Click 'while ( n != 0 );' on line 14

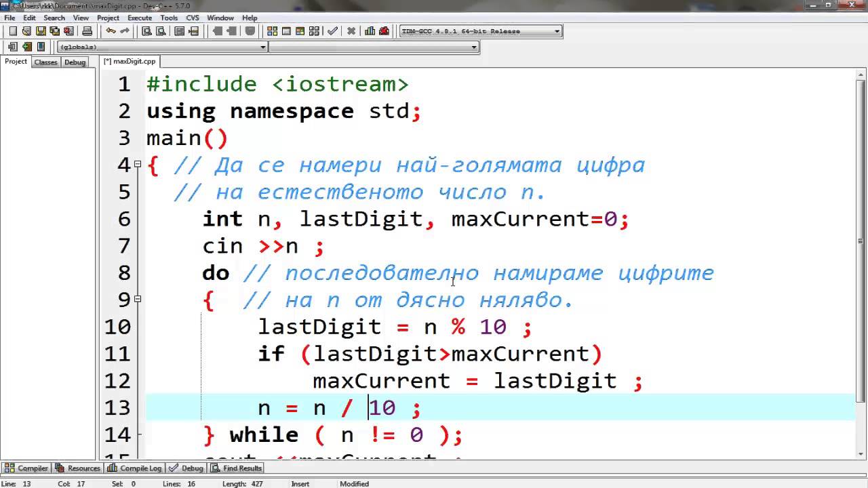pos(346,434)
